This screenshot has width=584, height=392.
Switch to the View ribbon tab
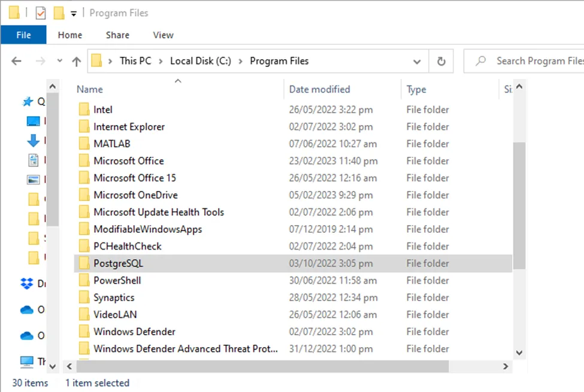[163, 35]
